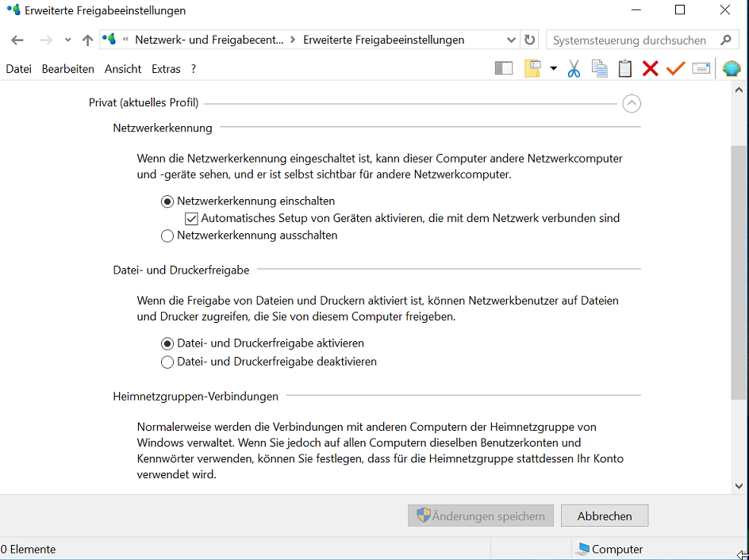Click the Computer icon in status bar

(x=582, y=549)
